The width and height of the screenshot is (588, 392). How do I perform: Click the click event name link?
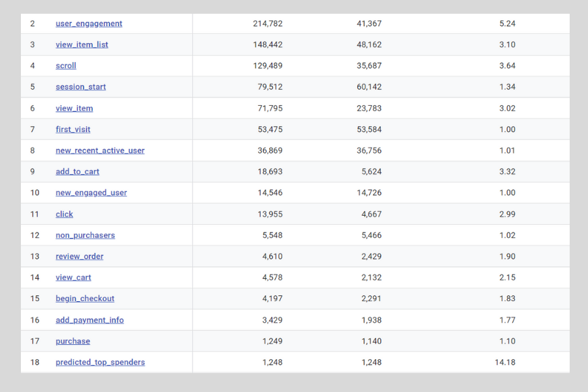[64, 214]
